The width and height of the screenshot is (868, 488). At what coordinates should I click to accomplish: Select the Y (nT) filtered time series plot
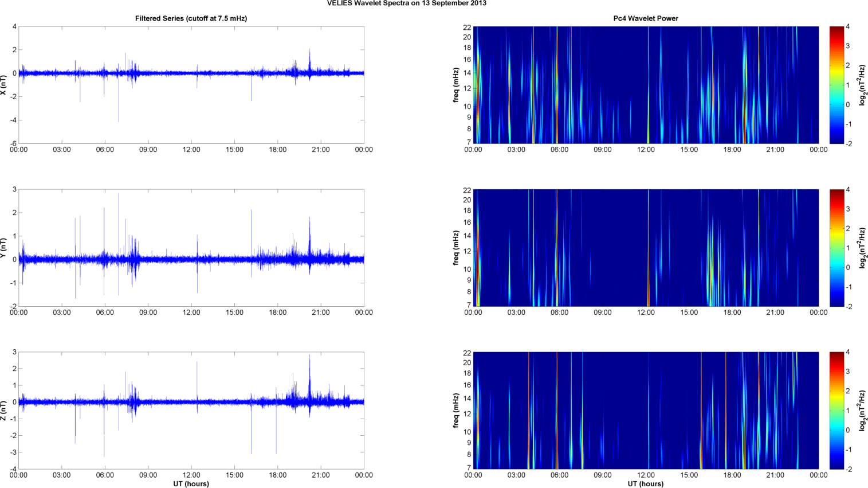191,248
